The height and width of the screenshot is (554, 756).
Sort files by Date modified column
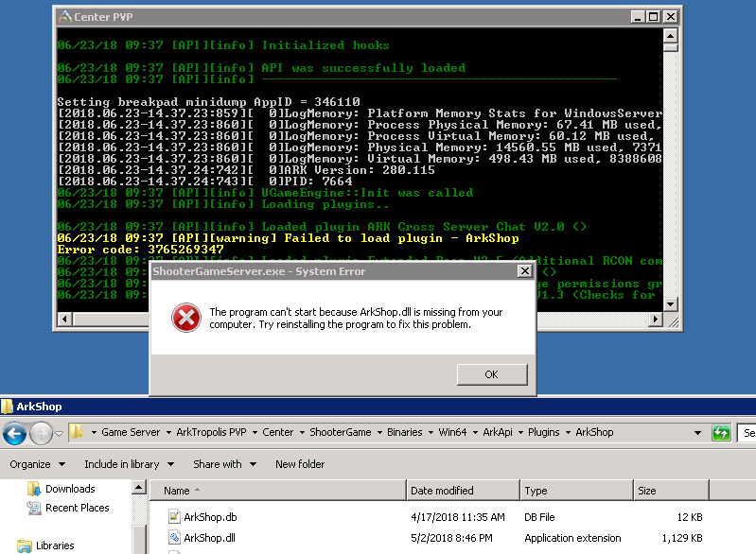point(464,491)
